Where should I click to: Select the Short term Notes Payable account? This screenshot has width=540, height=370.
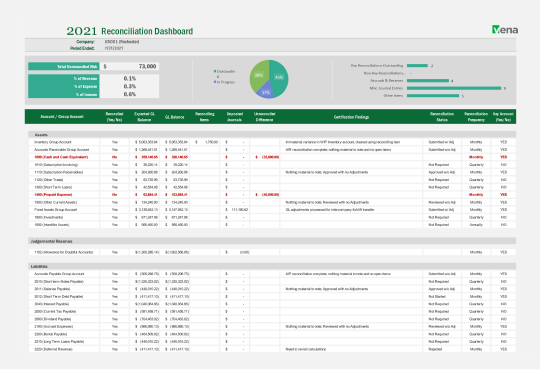[x=59, y=281]
